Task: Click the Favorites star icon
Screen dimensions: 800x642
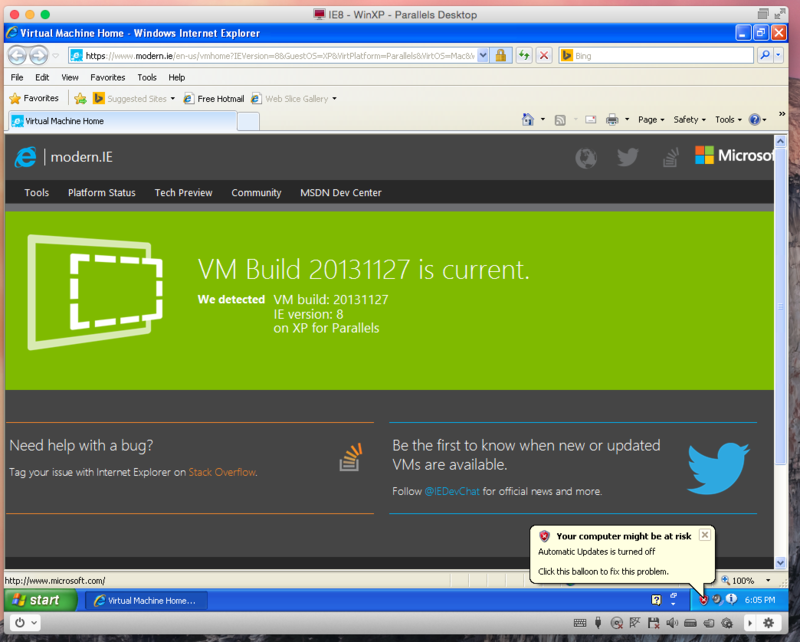Action: (15, 98)
